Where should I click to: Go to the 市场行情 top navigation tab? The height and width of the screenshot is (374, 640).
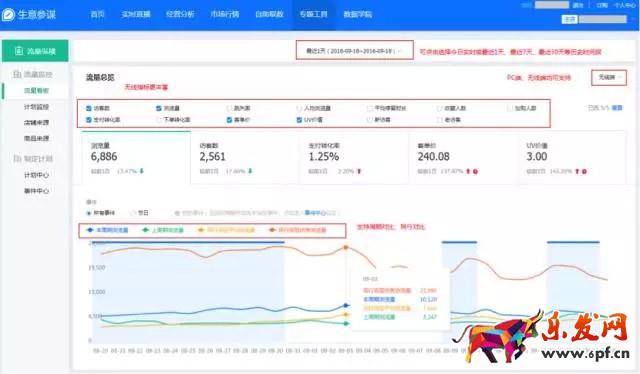225,14
